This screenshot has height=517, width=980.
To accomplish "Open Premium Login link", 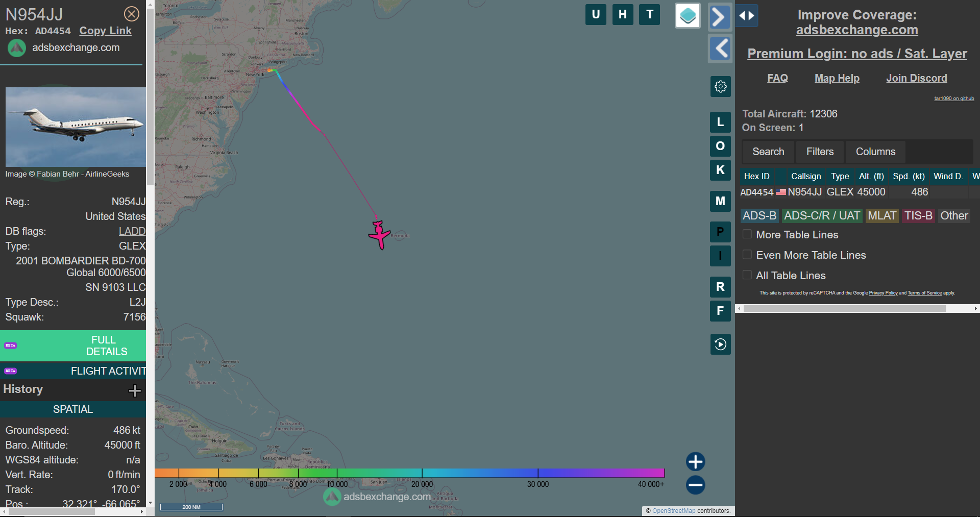I will [857, 54].
